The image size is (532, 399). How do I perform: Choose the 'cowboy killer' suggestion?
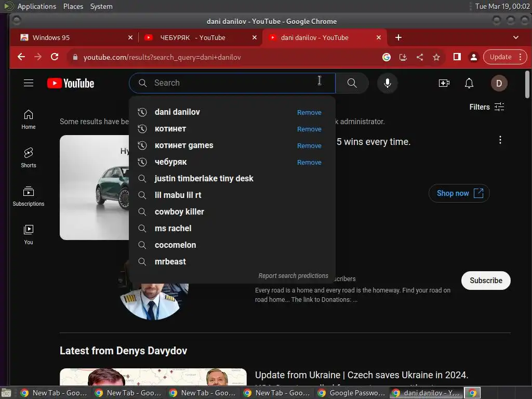(232, 212)
